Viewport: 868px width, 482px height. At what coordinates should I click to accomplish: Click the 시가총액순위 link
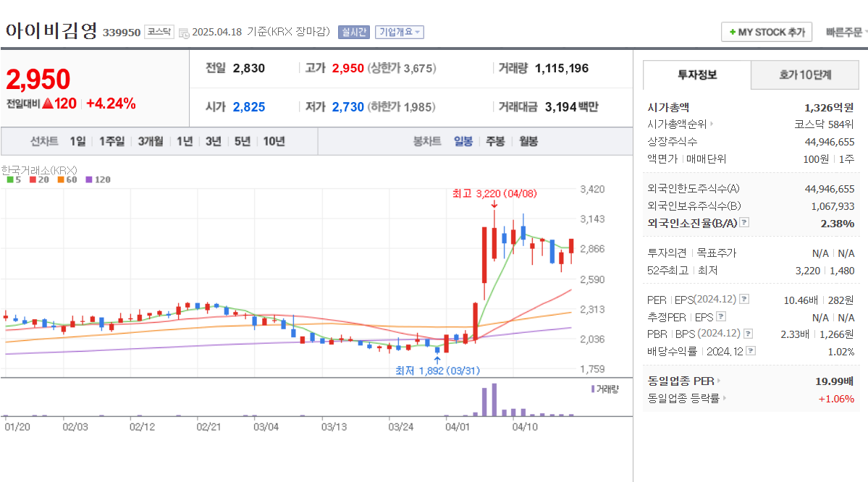click(x=677, y=124)
